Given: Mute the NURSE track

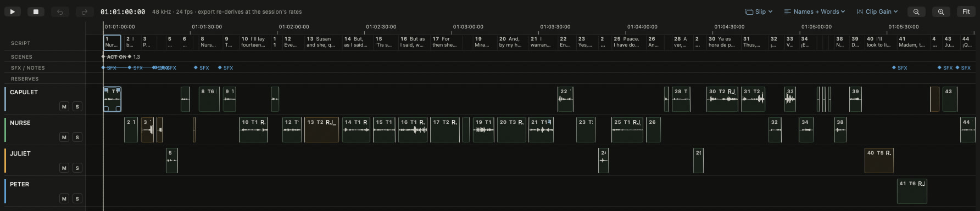Looking at the screenshot, I should click(x=64, y=138).
